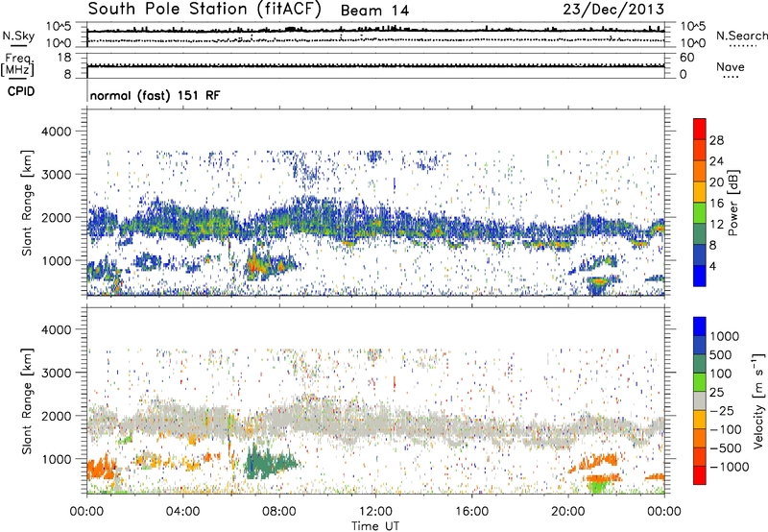Click the '-25' tick on velocity scale

(722, 410)
